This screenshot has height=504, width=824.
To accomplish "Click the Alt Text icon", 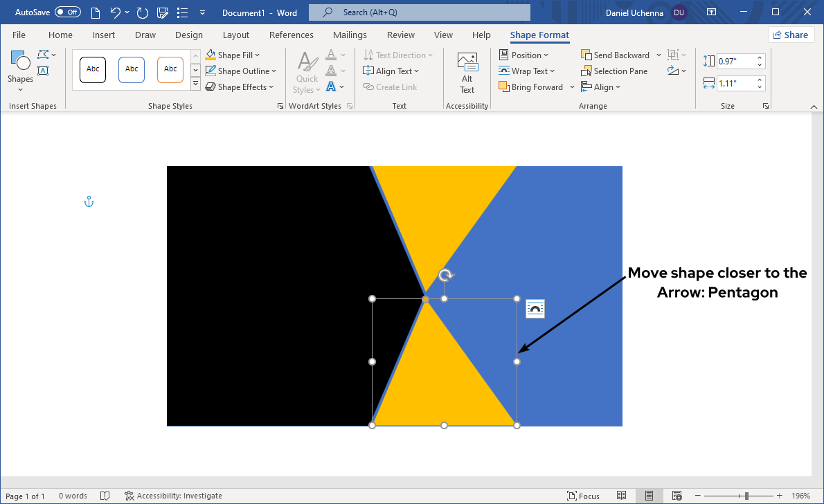I will [x=467, y=73].
